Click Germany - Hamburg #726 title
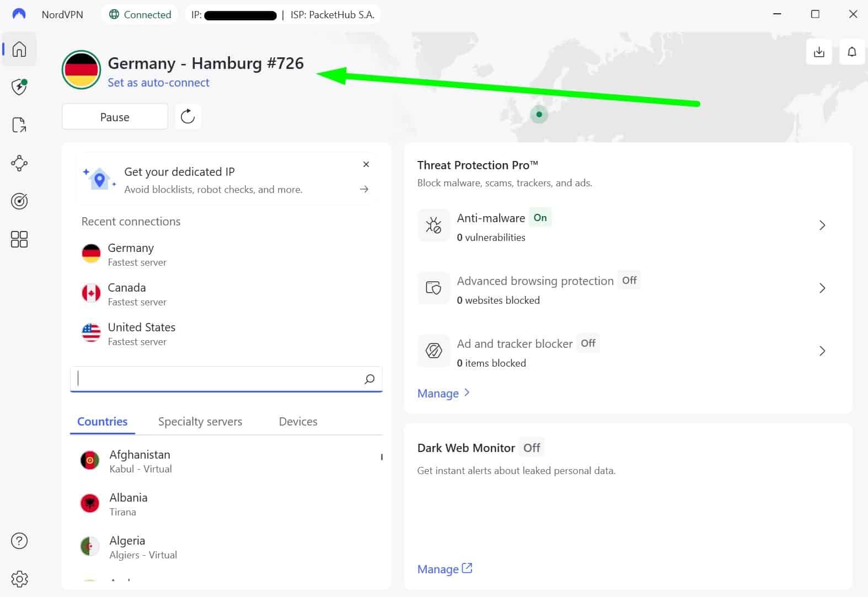Viewport: 868px width, 597px height. 206,63
